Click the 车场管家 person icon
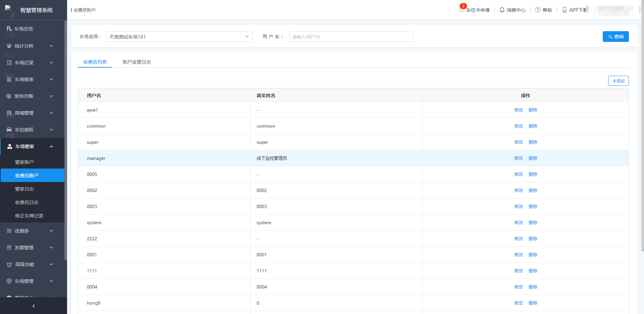Image resolution: width=644 pixels, height=314 pixels. click(x=10, y=146)
